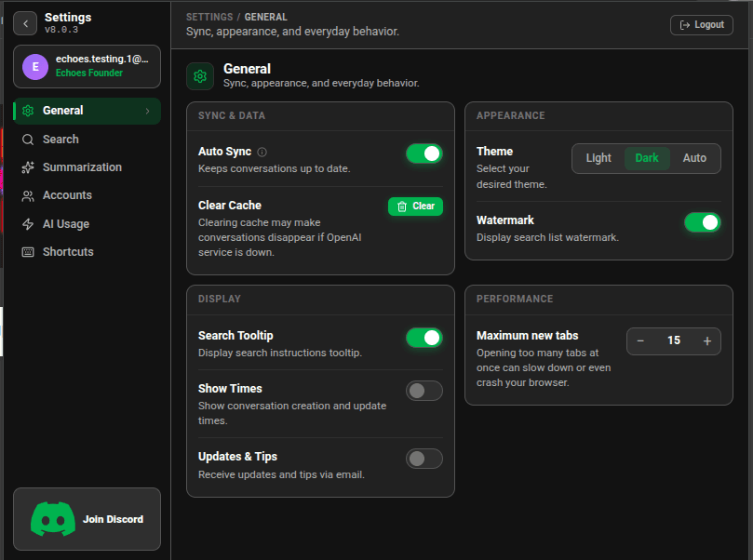This screenshot has height=560, width=753.
Task: Click the Summarization sparkle icon
Action: pos(28,167)
